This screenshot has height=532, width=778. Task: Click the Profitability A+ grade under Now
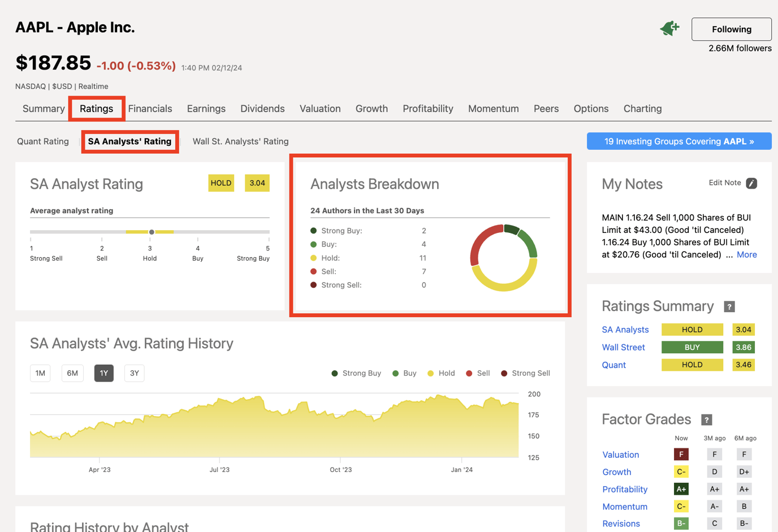681,489
